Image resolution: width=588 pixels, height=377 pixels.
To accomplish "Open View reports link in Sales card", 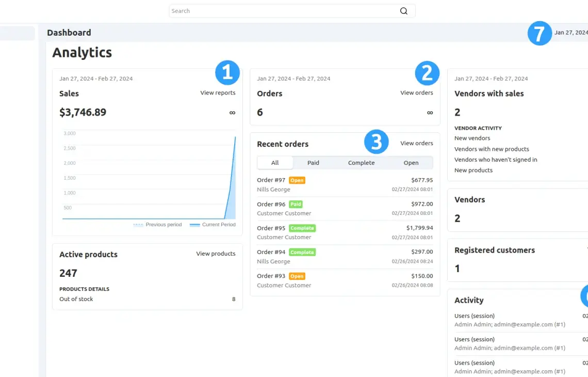I will [218, 93].
